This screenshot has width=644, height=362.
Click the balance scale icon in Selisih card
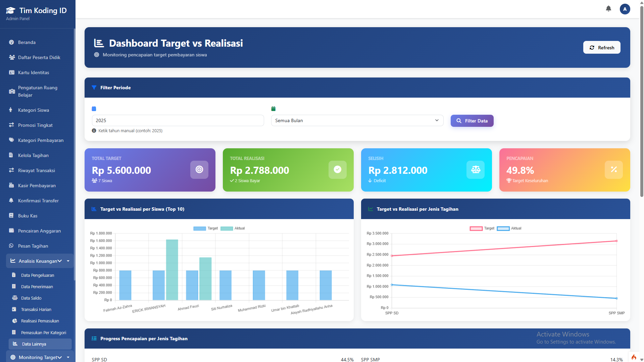(x=476, y=170)
